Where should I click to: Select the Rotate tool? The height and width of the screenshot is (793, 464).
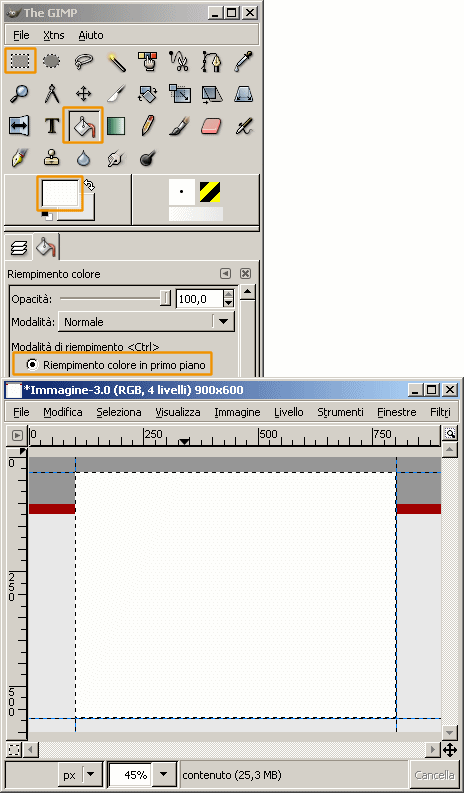pos(147,94)
